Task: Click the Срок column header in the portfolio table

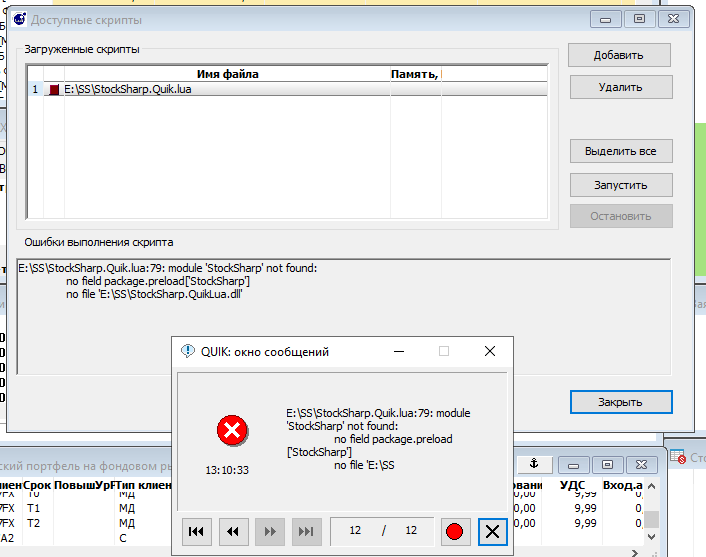Action: coord(37,485)
